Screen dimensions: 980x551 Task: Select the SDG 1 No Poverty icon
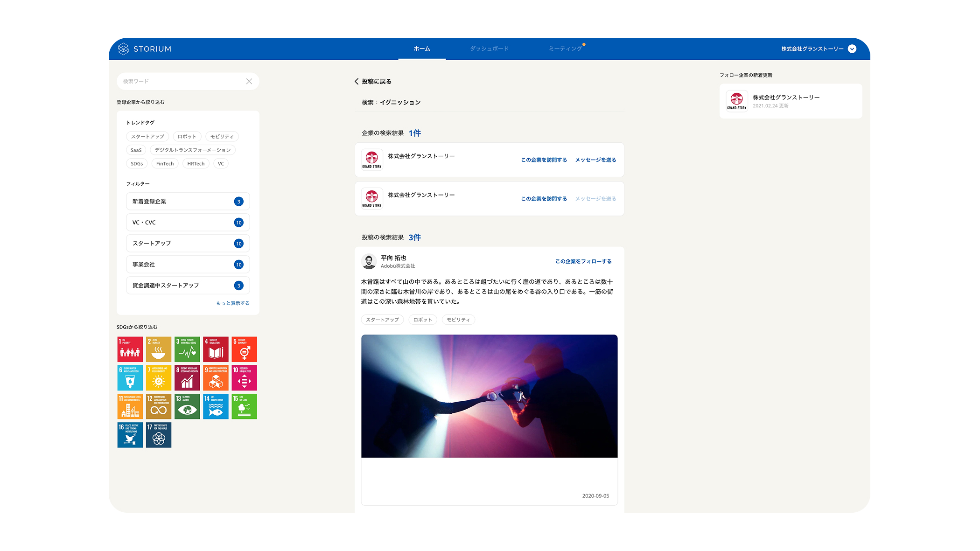pos(130,349)
